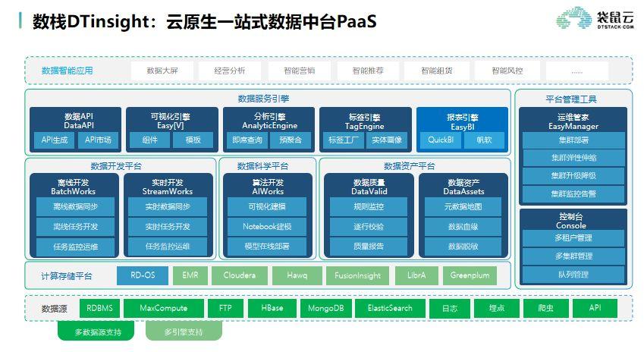Choose the 智能风控 application box
The image size is (644, 352).
(x=507, y=71)
